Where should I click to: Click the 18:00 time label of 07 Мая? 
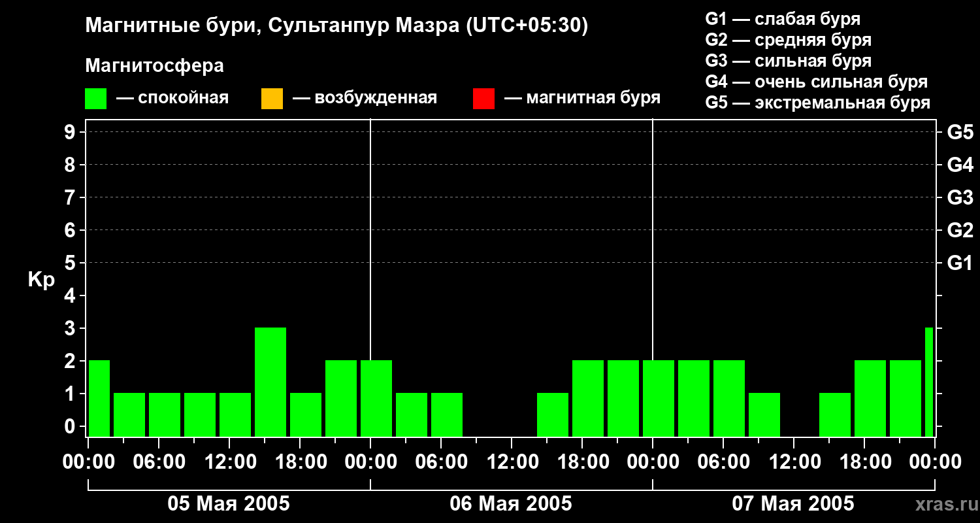point(864,462)
